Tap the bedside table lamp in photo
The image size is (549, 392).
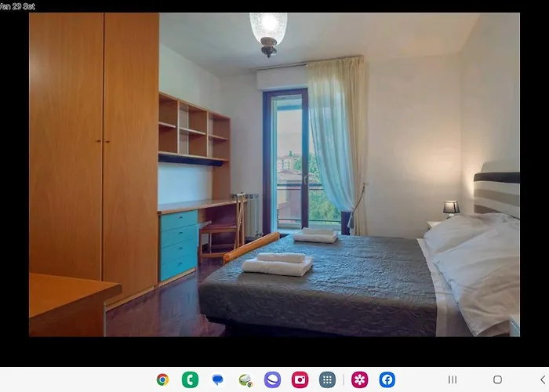point(451,209)
